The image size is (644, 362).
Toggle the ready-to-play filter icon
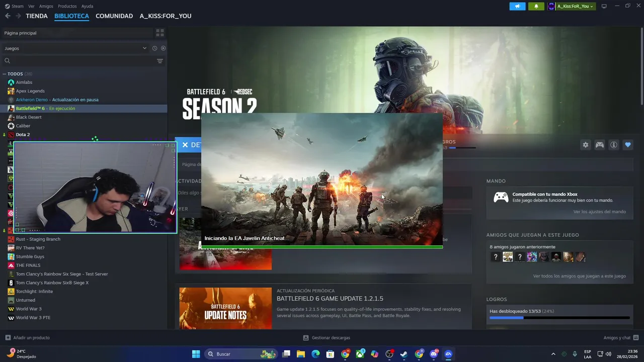click(163, 48)
